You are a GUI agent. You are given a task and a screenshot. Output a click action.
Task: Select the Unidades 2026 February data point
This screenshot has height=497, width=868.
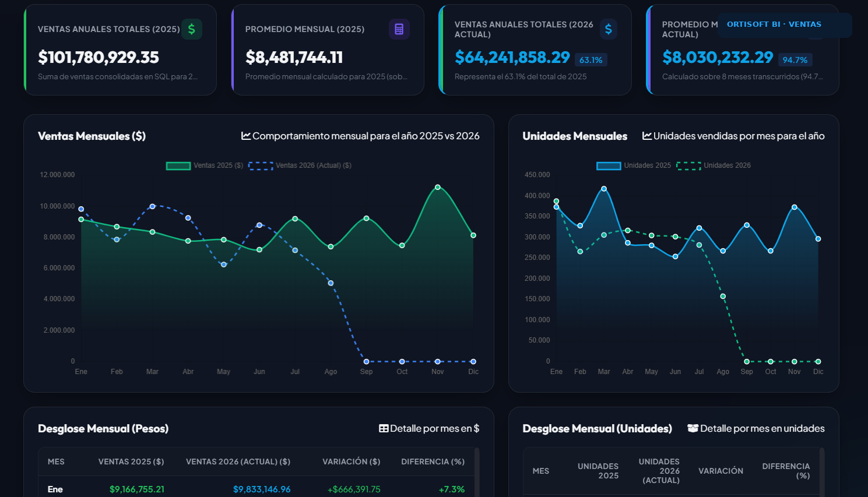pyautogui.click(x=580, y=252)
